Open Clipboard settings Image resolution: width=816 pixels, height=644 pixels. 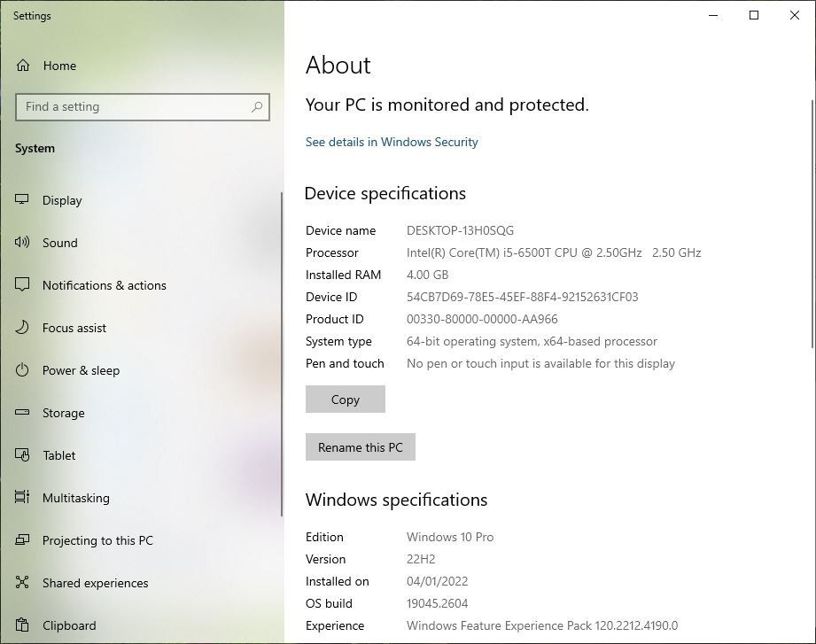coord(142,625)
